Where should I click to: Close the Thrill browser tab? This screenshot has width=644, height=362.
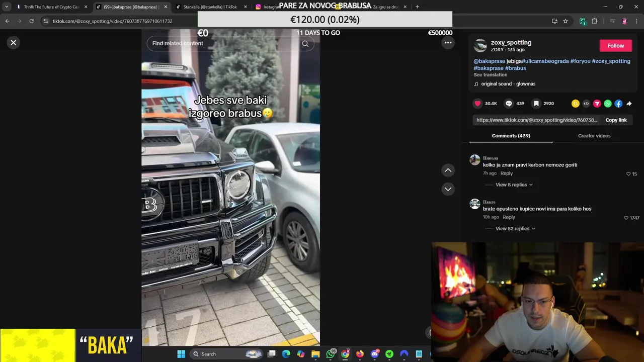(86, 7)
